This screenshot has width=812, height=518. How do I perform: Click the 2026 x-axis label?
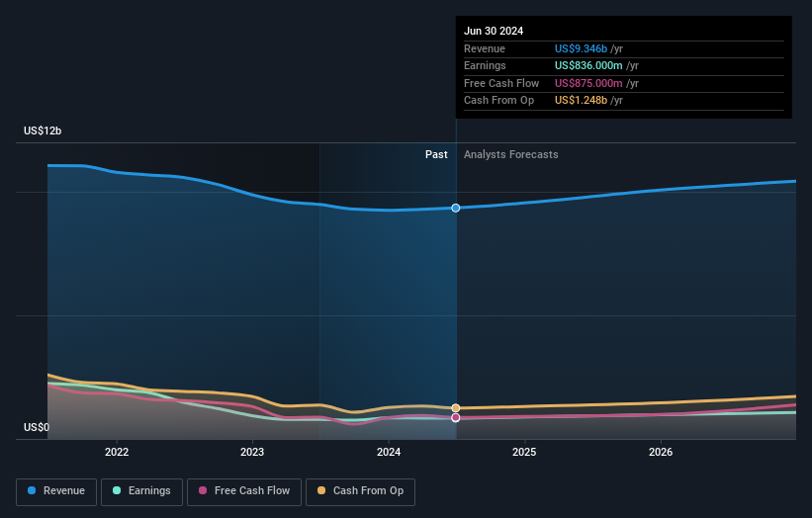tap(661, 453)
